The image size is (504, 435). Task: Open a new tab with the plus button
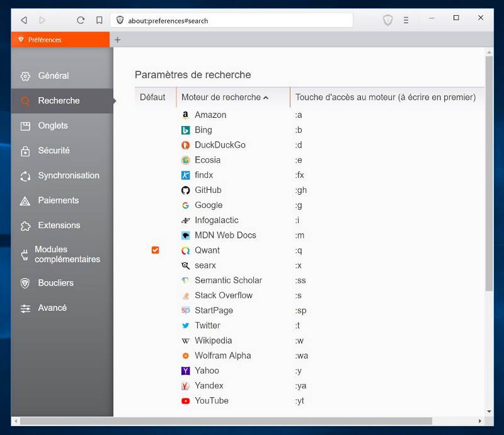point(118,40)
